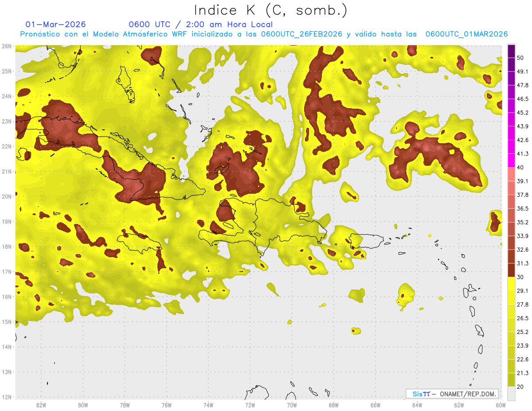Image resolution: width=532 pixels, height=411 pixels.
Task: Click the 'Indice K (C, somb.)' title
Action: pyautogui.click(x=271, y=10)
